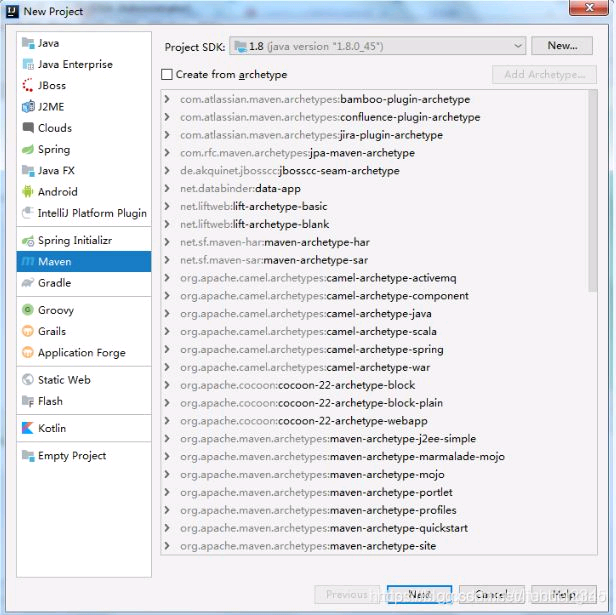616x615 pixels.
Task: Select Empty Project label
Action: [72, 455]
